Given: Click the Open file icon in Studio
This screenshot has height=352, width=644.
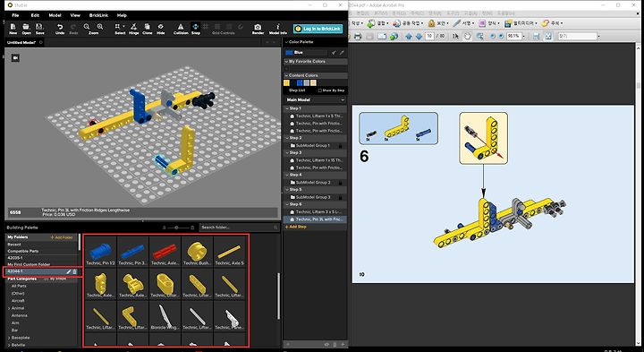Looking at the screenshot, I should click(x=26, y=27).
